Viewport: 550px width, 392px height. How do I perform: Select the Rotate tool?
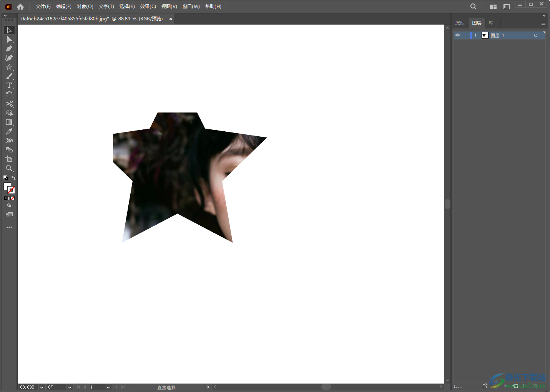pyautogui.click(x=9, y=95)
